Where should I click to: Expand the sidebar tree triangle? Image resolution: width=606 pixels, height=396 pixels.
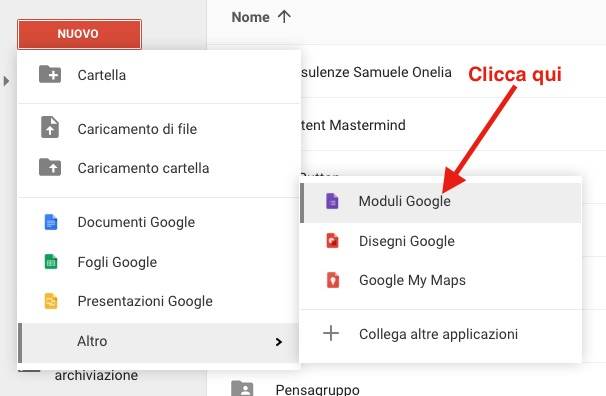click(6, 81)
